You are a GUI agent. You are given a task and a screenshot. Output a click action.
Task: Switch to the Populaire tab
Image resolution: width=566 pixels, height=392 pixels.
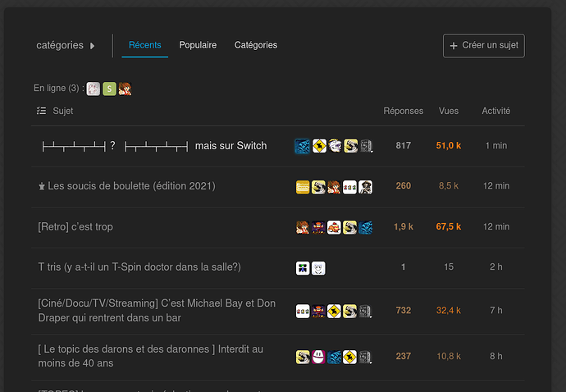coord(198,45)
